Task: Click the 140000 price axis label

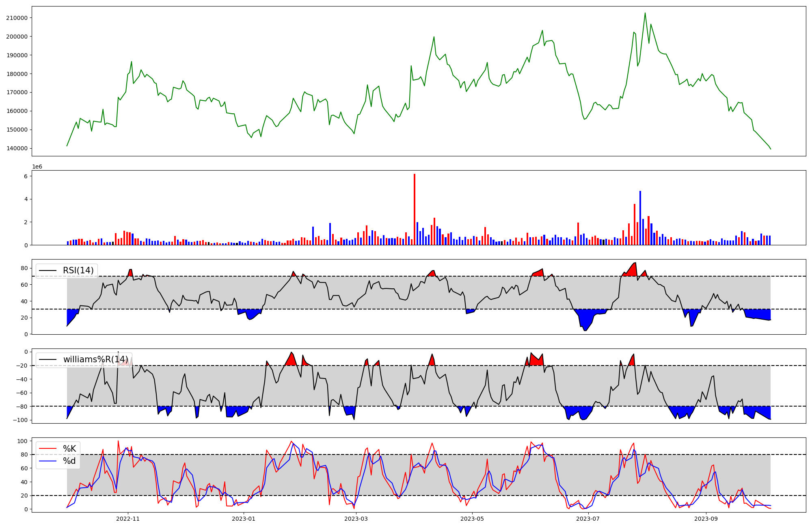Action: [17, 148]
